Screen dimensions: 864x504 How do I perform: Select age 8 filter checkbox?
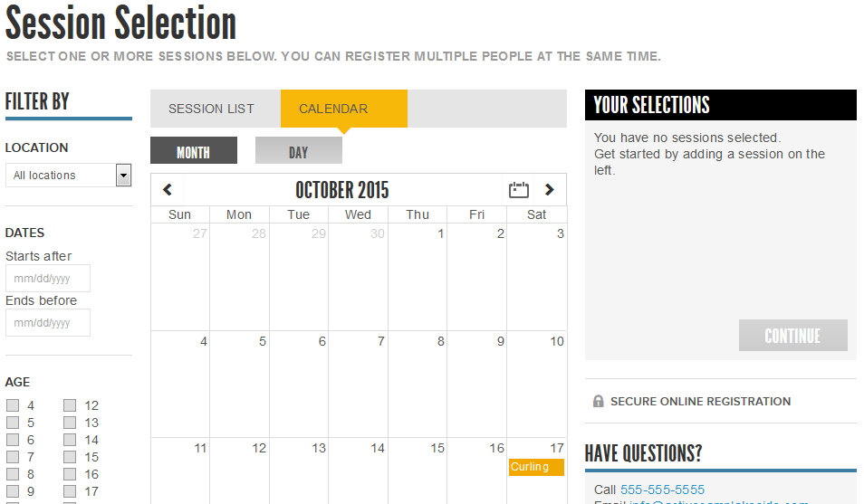[x=13, y=474]
